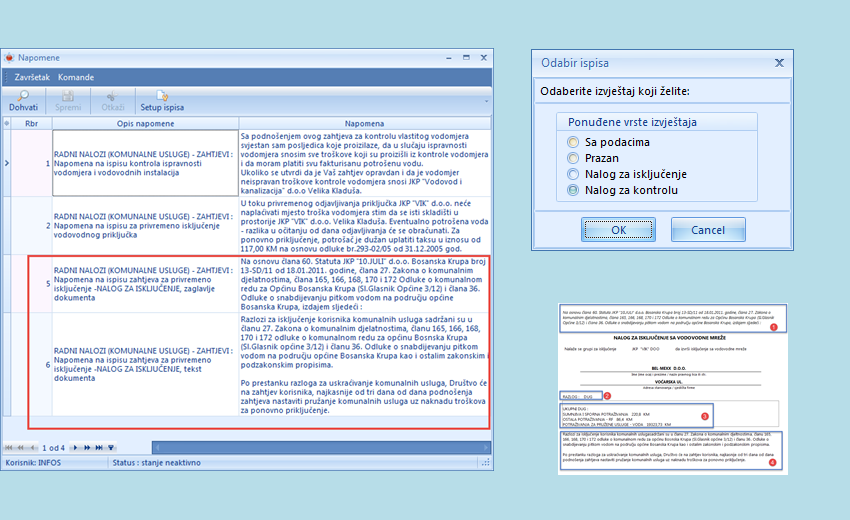This screenshot has height=520, width=850.
Task: Open Setup ispisa from the toolbar
Action: (x=162, y=101)
